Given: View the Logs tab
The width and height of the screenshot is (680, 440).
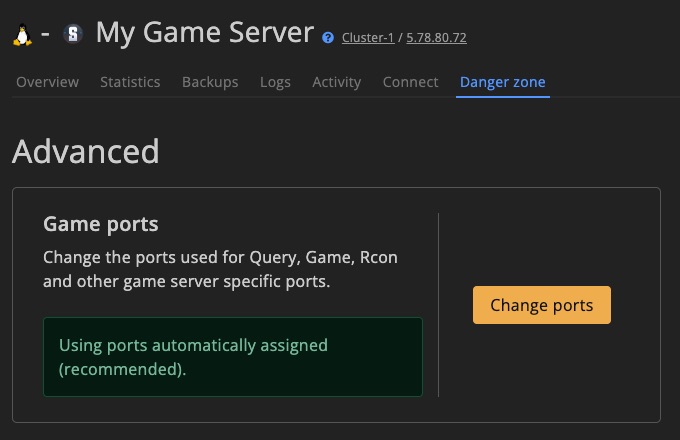Looking at the screenshot, I should 275,82.
